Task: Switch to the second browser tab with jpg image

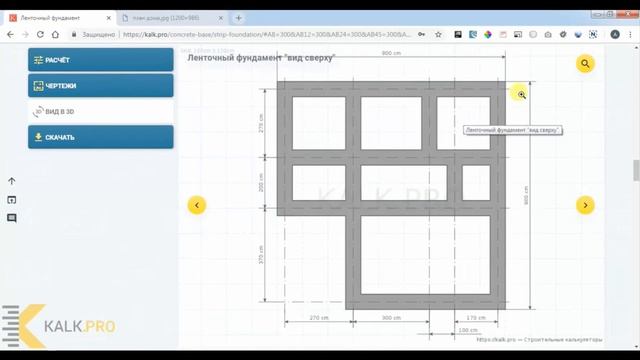Action: (x=171, y=18)
